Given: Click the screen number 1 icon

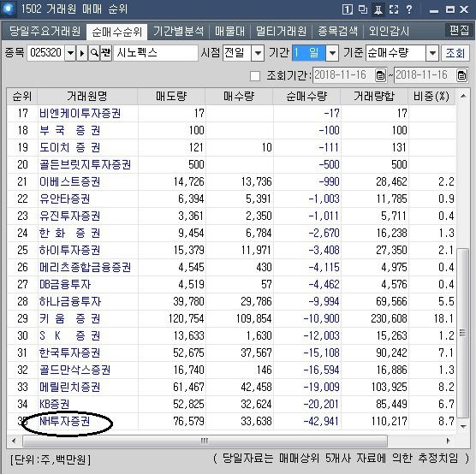Looking at the screenshot, I should pyautogui.click(x=348, y=9).
